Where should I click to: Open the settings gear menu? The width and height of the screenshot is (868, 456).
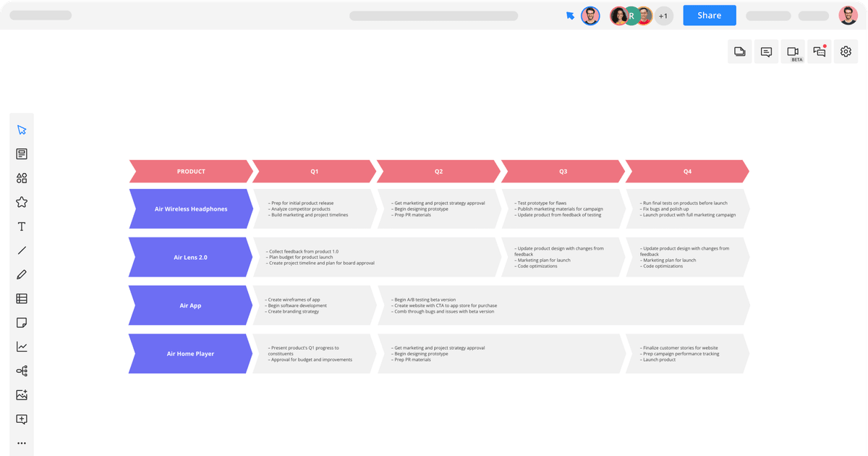[845, 51]
